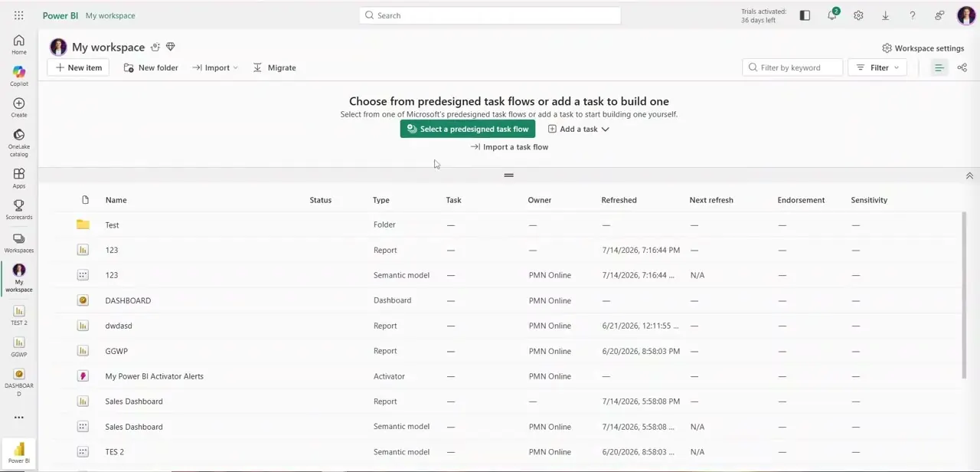Open TEST 2 report shortcut in sidebar
This screenshot has width=980, height=472.
click(19, 315)
